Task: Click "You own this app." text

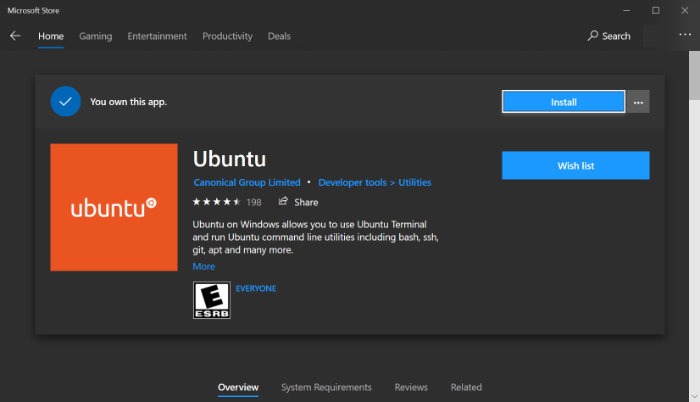Action: tap(129, 102)
